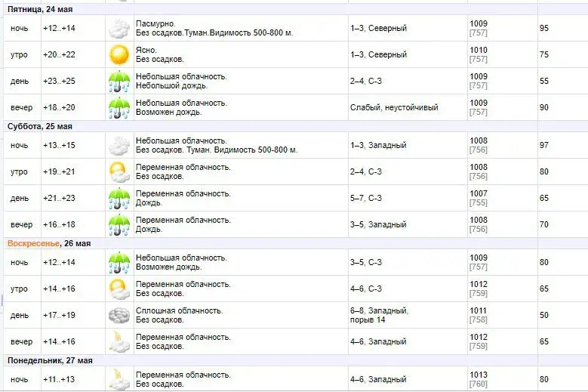
Task: Click wind '1–3, Западный' on Saturday night
Action: (378, 145)
